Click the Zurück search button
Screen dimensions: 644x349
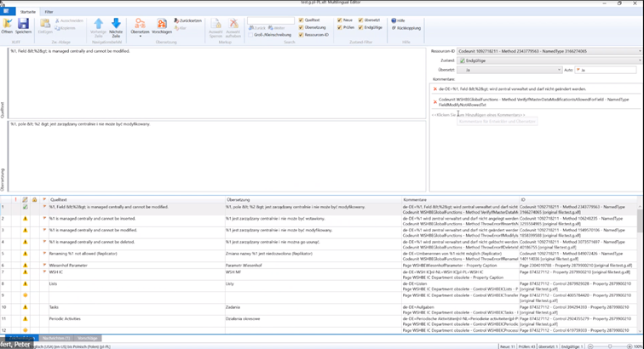pyautogui.click(x=257, y=28)
